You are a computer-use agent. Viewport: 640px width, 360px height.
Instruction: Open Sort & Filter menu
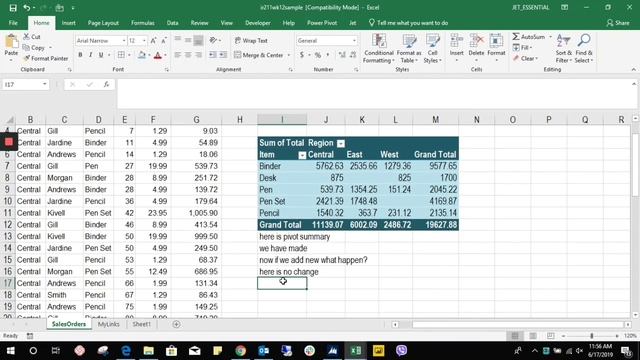[x=564, y=49]
